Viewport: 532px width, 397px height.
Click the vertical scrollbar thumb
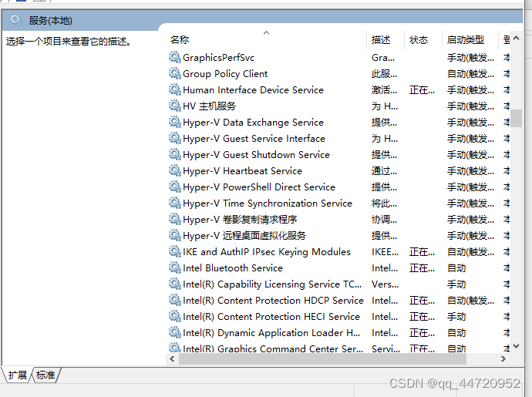tap(517, 118)
